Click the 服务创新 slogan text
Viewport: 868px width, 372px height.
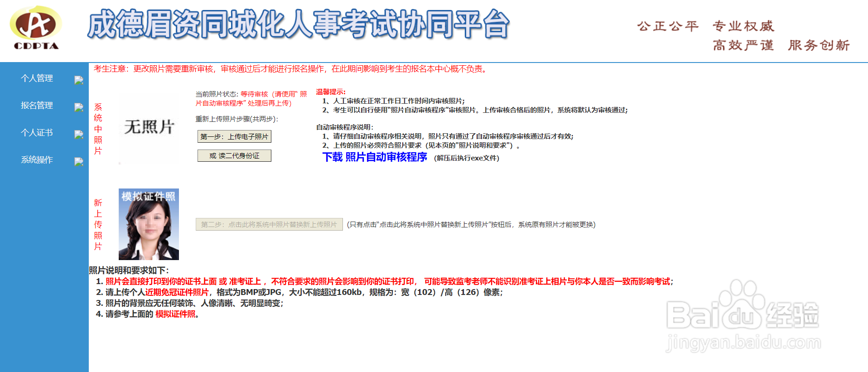pyautogui.click(x=819, y=45)
